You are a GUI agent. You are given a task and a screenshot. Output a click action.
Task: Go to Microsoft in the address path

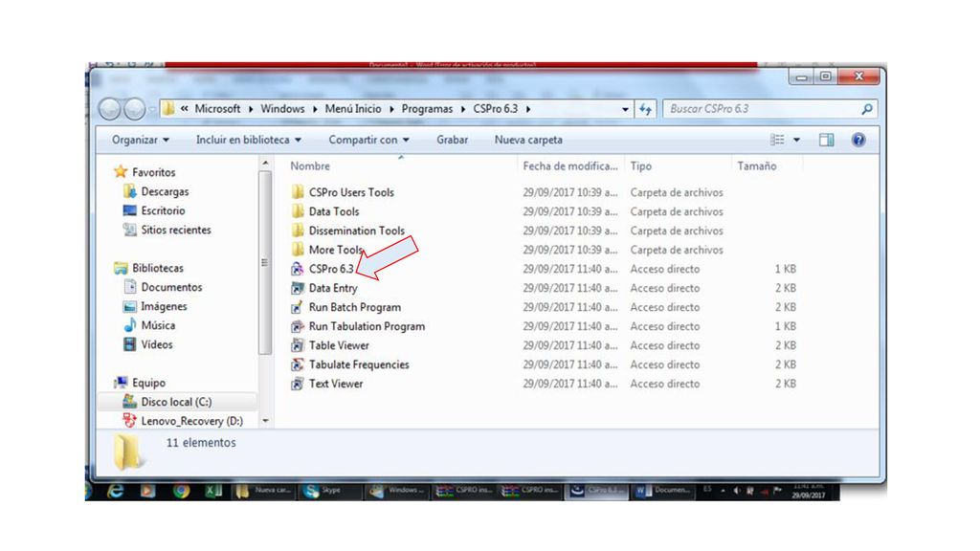[x=217, y=109]
